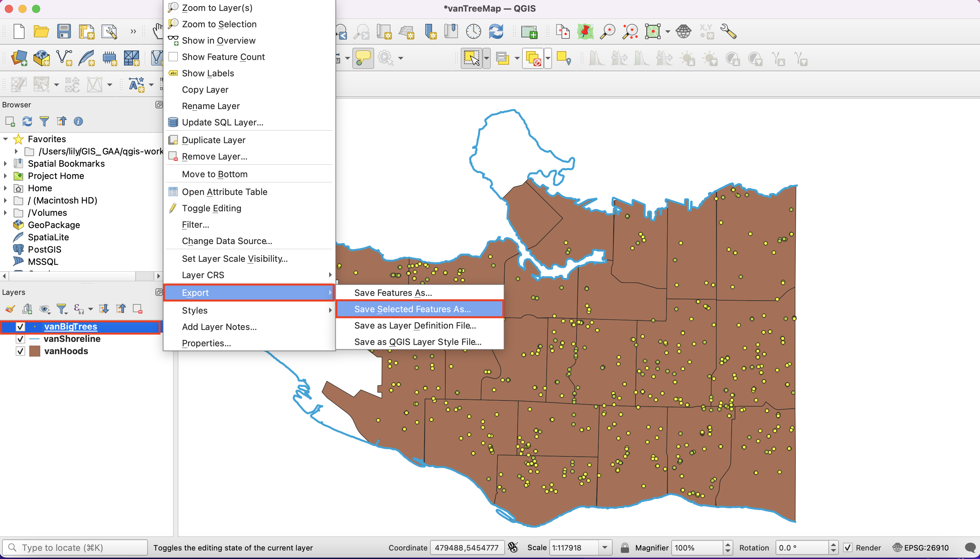Viewport: 980px width, 559px height.
Task: Uncheck the vanShoreline layer visibility
Action: pos(20,339)
